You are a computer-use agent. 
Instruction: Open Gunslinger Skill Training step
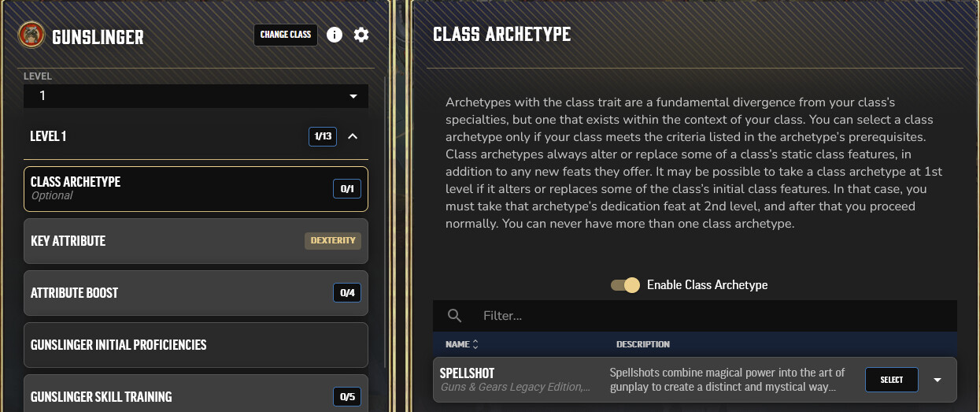pos(195,396)
